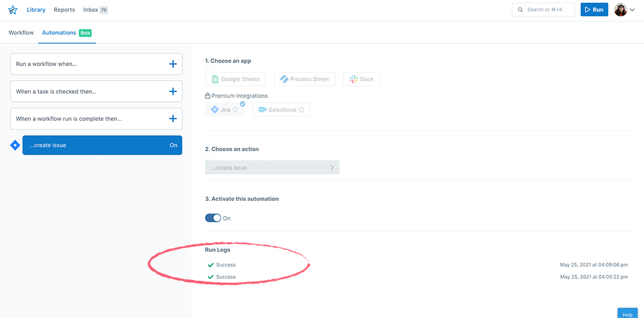Screen dimensions: 644x318
Task: Click the Slack logo icon
Action: (x=353, y=79)
